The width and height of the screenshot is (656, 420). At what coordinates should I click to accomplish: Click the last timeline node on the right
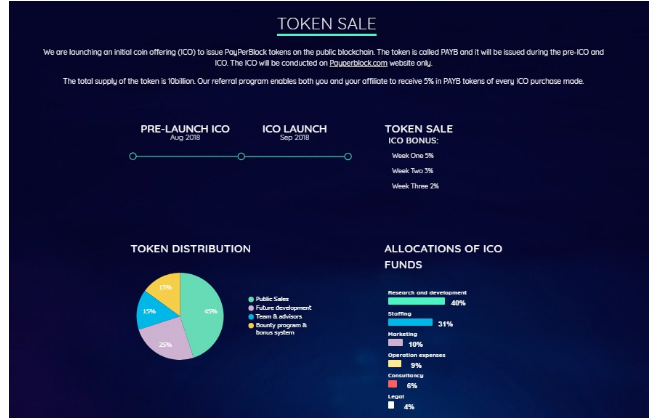tap(348, 156)
